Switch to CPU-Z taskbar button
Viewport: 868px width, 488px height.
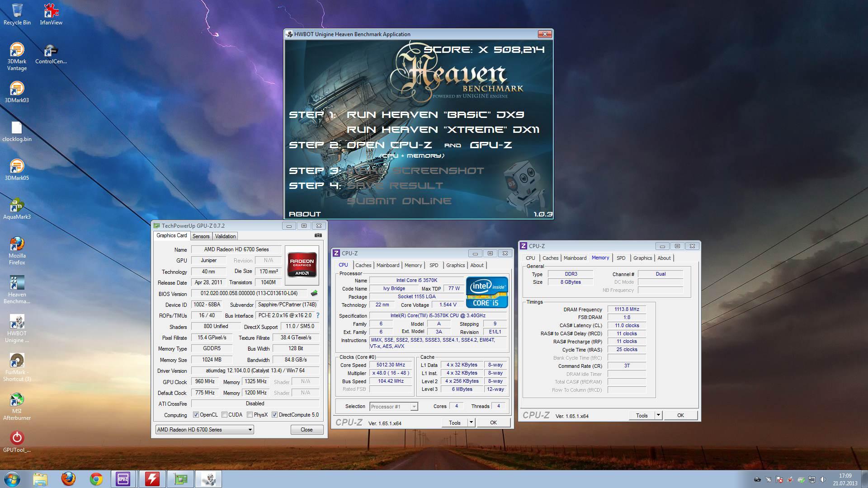(x=123, y=479)
